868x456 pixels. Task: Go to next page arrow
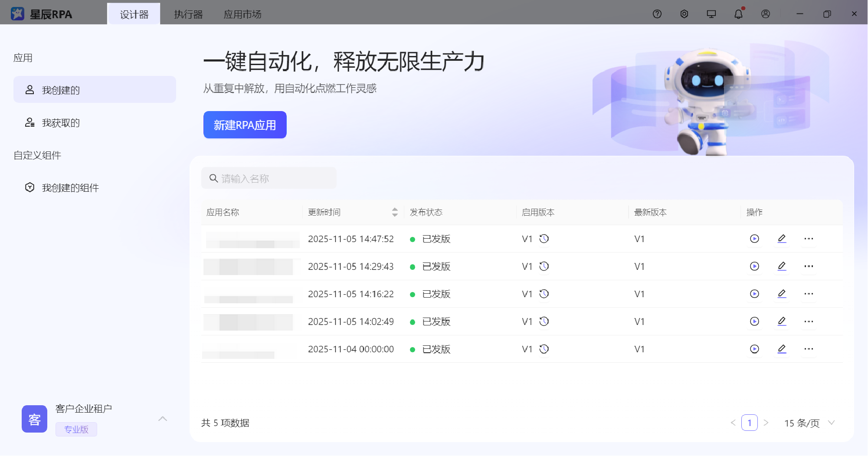click(766, 423)
